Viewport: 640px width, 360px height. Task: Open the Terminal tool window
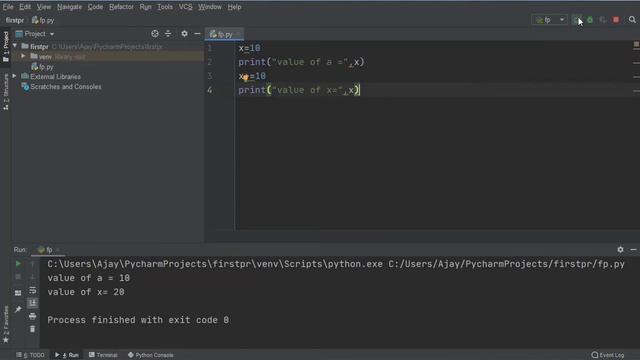click(103, 355)
